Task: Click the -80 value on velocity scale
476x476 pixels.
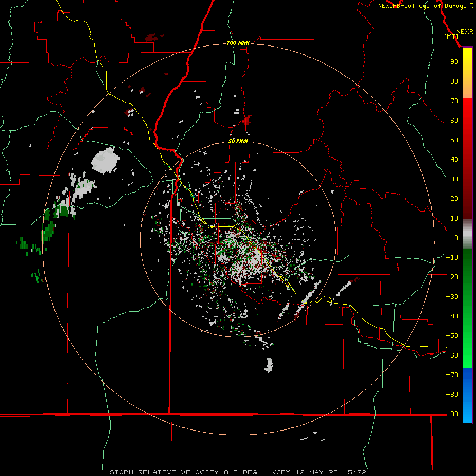Action: click(452, 395)
